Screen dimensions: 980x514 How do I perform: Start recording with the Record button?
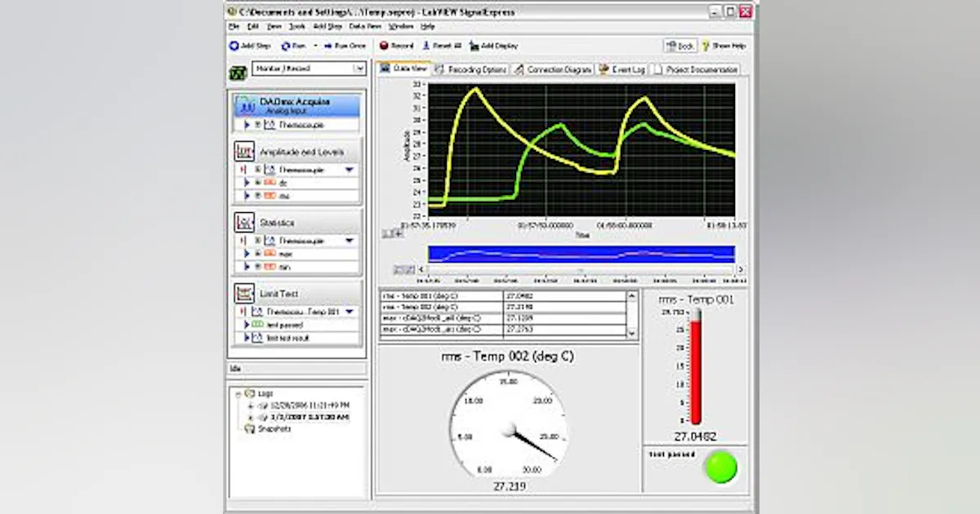tap(397, 46)
